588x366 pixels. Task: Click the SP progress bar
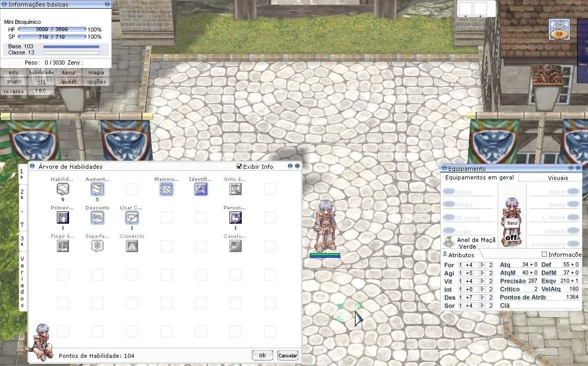click(52, 37)
